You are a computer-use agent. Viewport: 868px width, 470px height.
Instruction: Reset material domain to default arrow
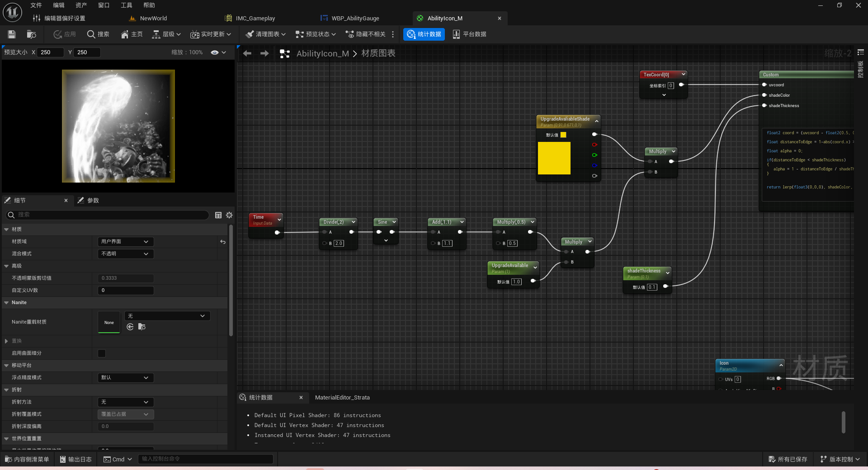point(223,242)
